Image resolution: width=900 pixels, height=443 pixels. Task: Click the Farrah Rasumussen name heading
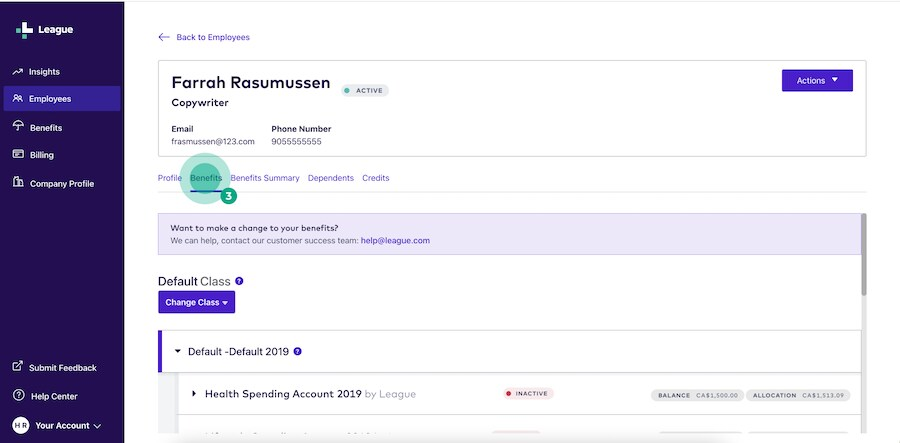pos(251,83)
